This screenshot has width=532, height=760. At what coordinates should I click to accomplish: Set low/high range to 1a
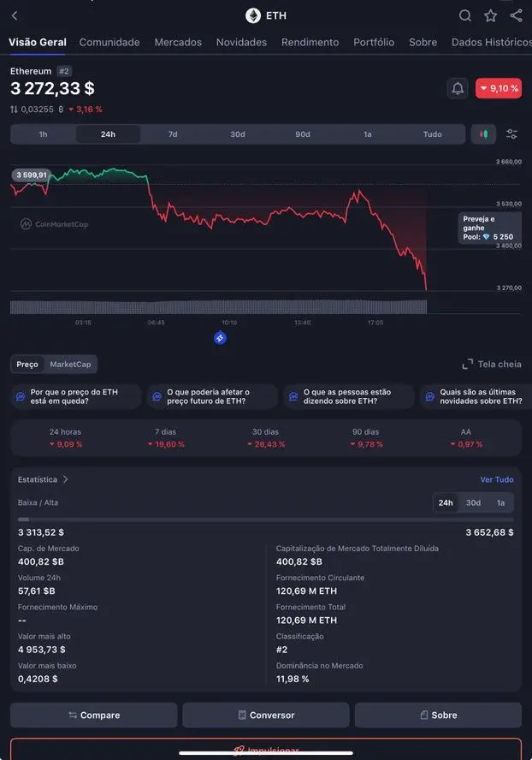[500, 502]
